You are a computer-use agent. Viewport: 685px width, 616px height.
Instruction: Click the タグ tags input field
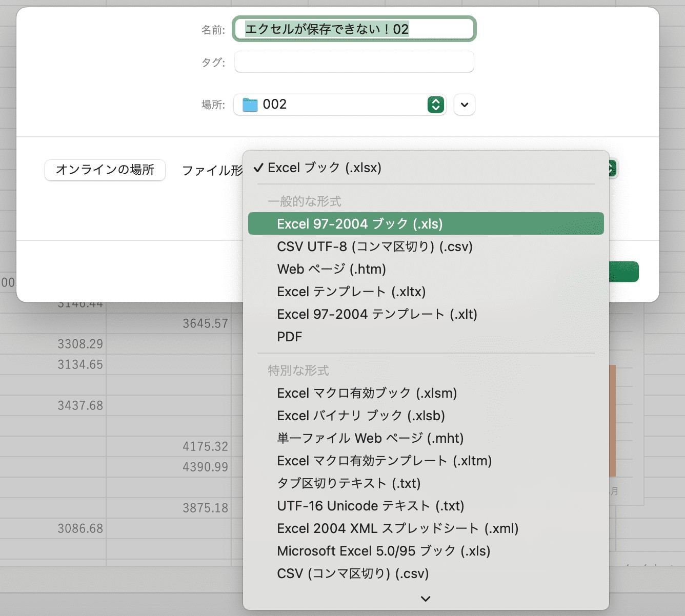pyautogui.click(x=354, y=61)
